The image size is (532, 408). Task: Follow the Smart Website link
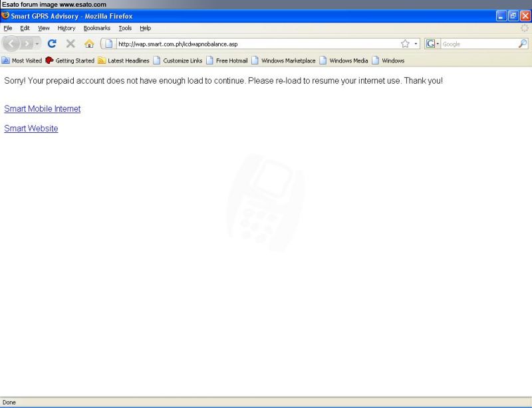(x=31, y=128)
